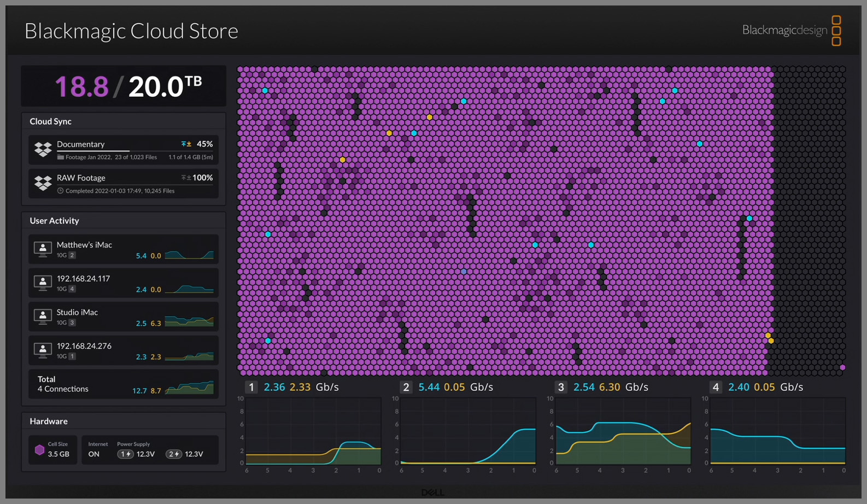Click the Power Supply 1 lightning badge

point(126,454)
